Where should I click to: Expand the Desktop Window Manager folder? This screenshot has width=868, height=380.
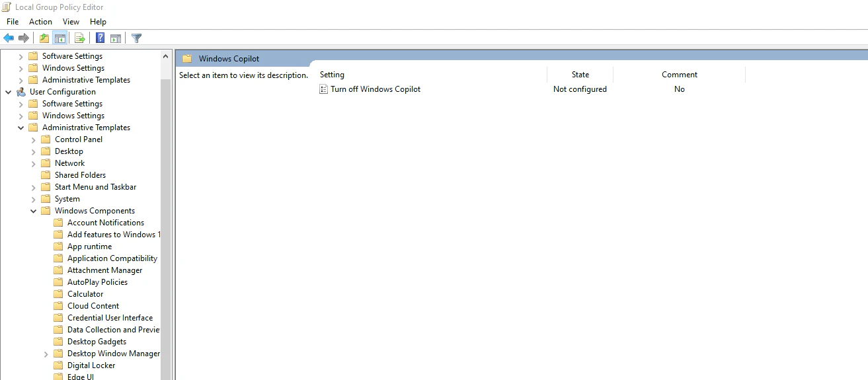pyautogui.click(x=46, y=354)
